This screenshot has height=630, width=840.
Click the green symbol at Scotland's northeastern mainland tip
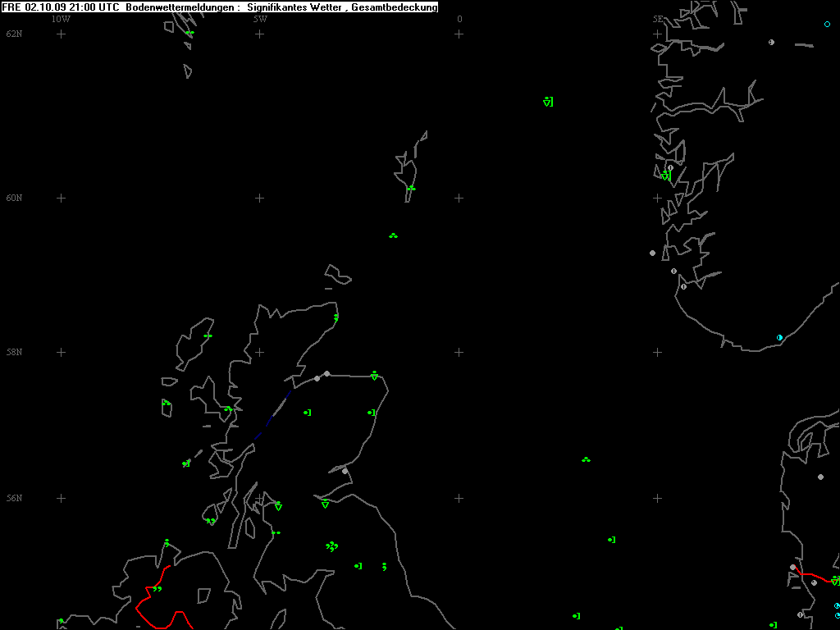click(336, 317)
